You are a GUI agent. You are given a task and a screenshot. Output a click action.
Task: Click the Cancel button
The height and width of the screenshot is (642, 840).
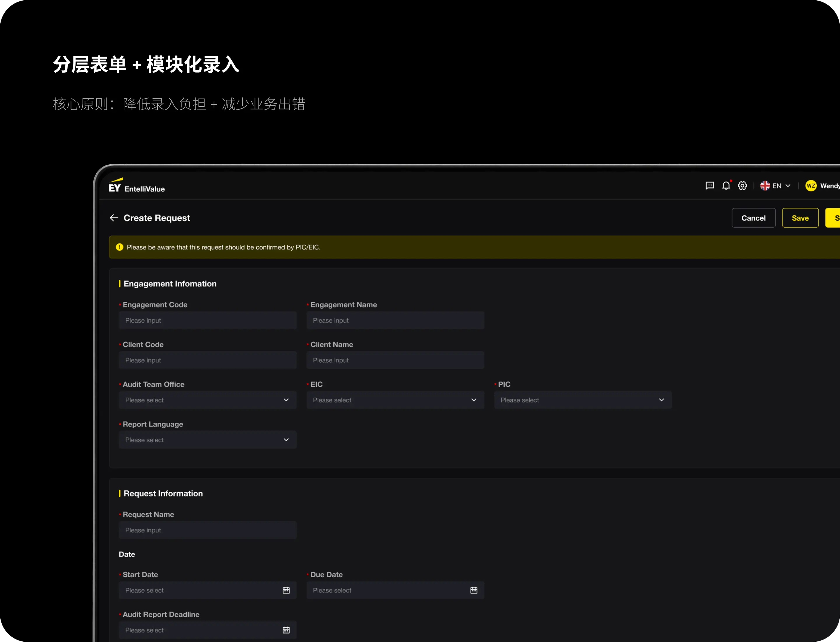754,218
